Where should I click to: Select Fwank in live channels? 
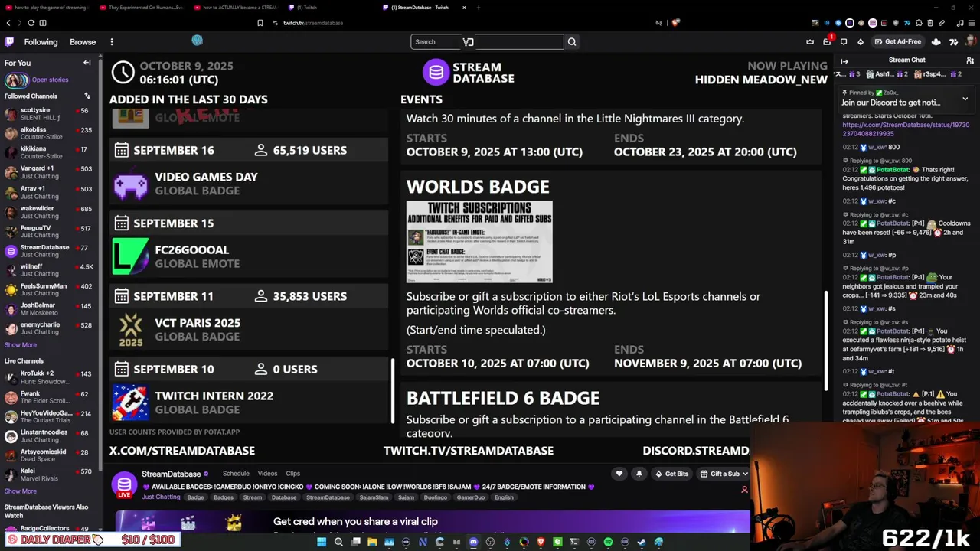click(50, 397)
